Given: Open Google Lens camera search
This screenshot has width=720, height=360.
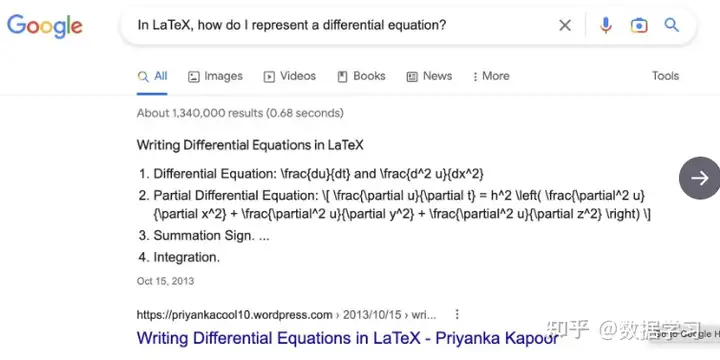Looking at the screenshot, I should [x=639, y=25].
